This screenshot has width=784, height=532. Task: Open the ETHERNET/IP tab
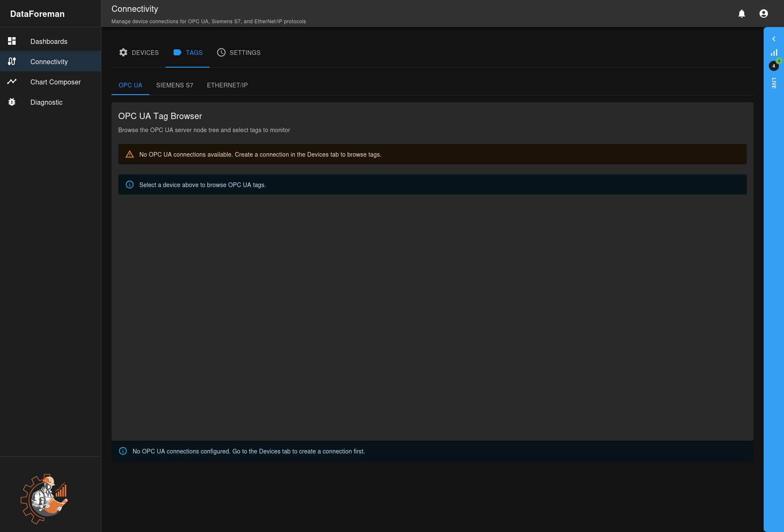(227, 85)
